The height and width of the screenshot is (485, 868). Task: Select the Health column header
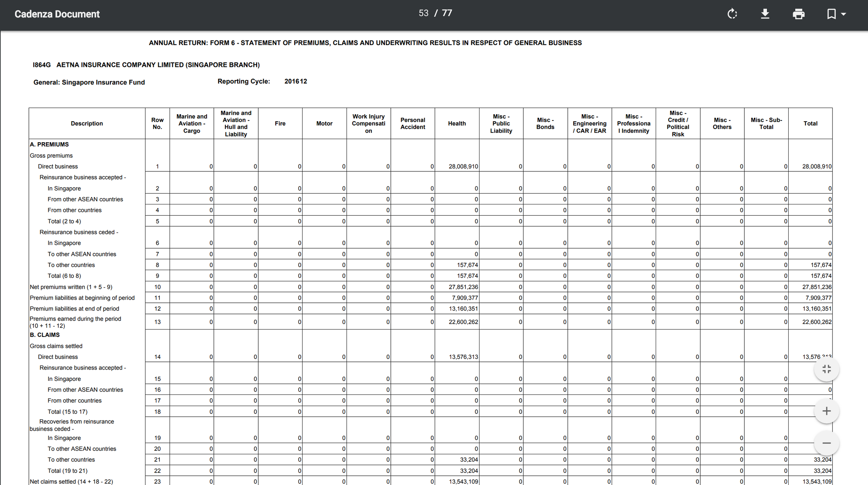point(457,123)
